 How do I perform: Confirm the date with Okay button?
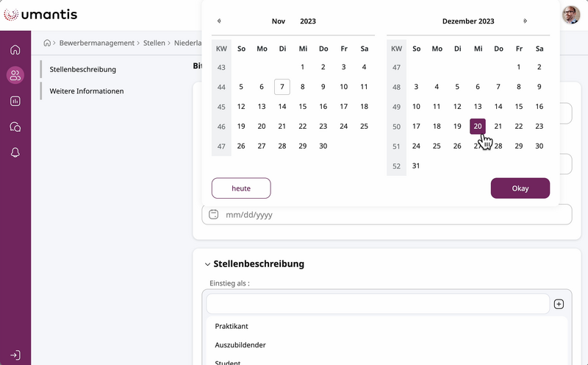click(520, 188)
